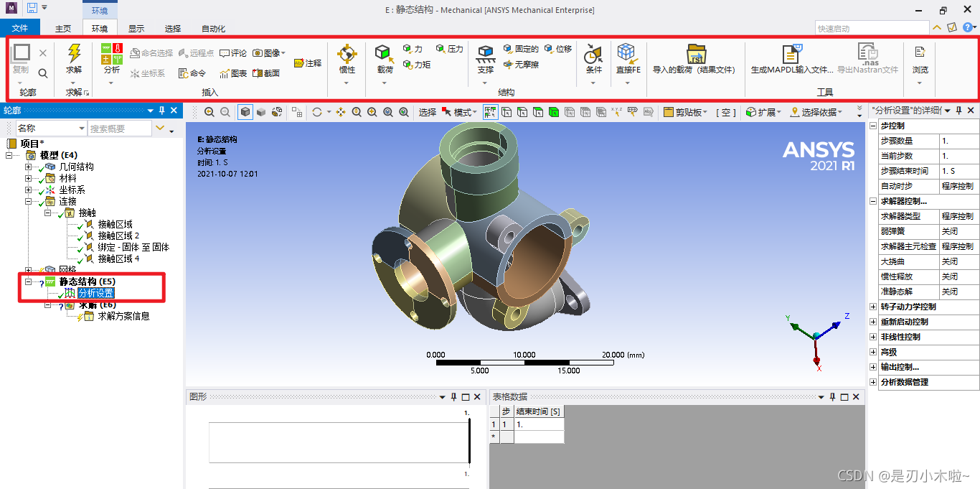Switch to the 主页 home tab

pyautogui.click(x=63, y=29)
